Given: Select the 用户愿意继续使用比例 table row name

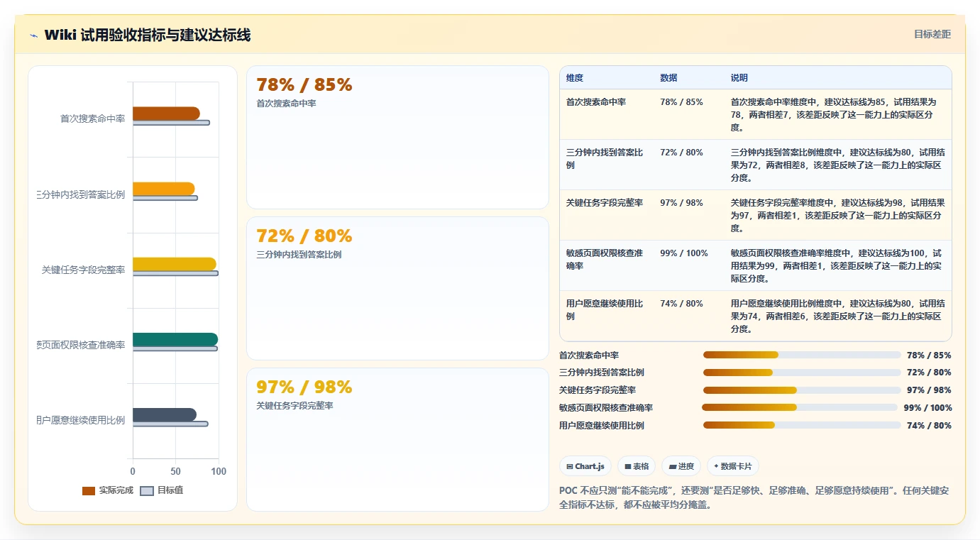Looking at the screenshot, I should (x=605, y=310).
